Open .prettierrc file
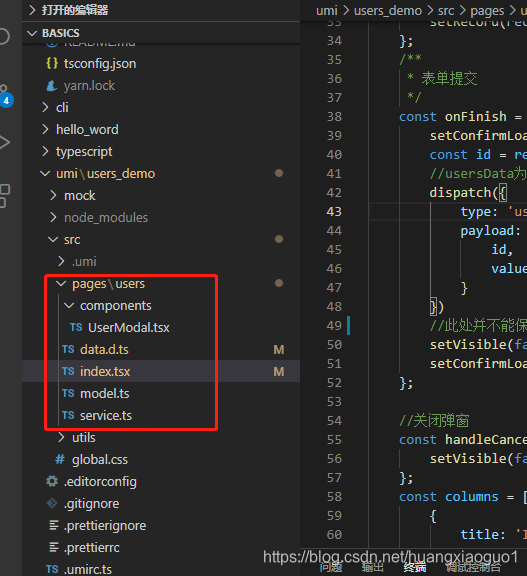The width and height of the screenshot is (527, 576). point(161,548)
